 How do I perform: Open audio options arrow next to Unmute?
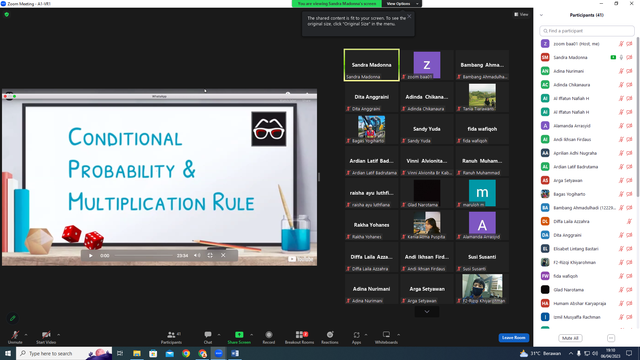(26, 335)
